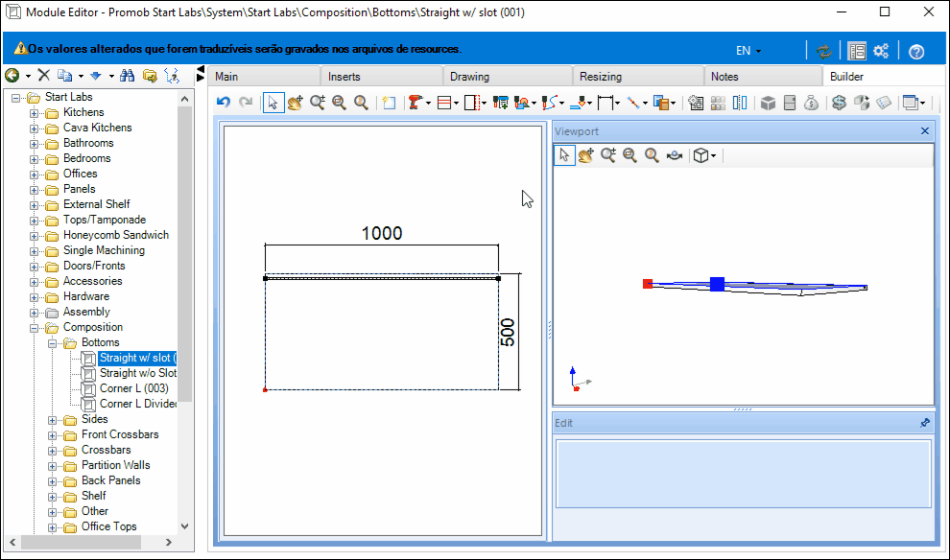Click the machining shapes icon

click(x=522, y=103)
